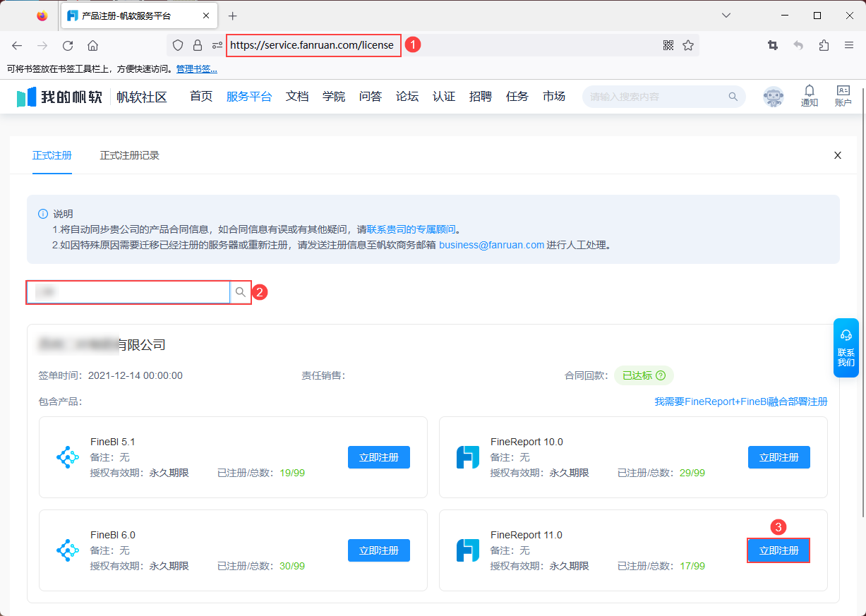Click the site permissions icon

pyautogui.click(x=217, y=45)
